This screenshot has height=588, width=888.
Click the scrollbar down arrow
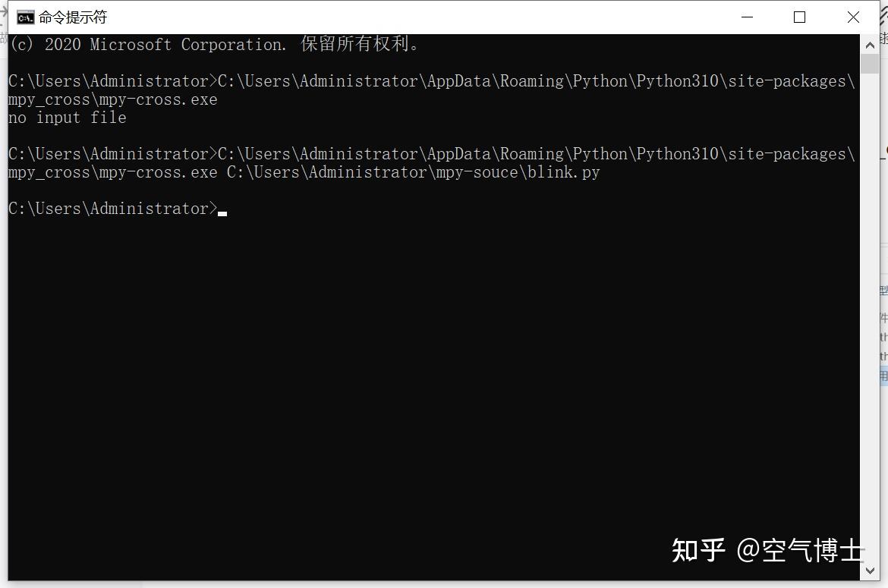(x=871, y=570)
